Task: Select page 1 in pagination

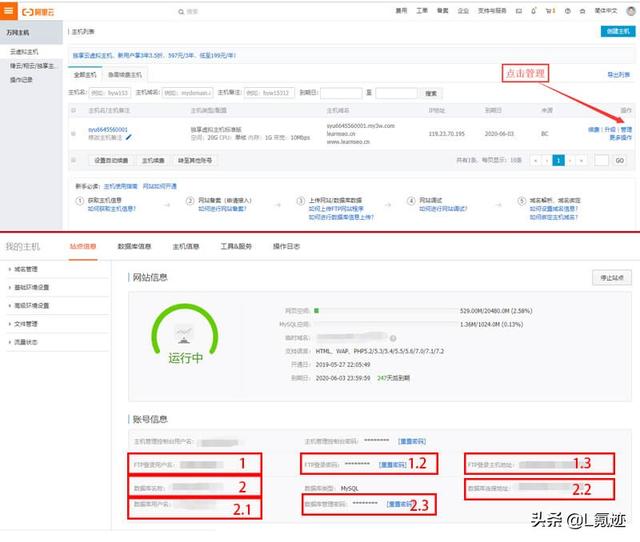Action: pos(558,160)
